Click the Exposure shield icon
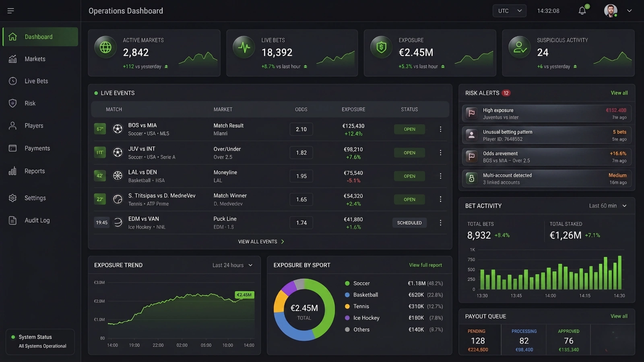The image size is (644, 362). point(382,47)
